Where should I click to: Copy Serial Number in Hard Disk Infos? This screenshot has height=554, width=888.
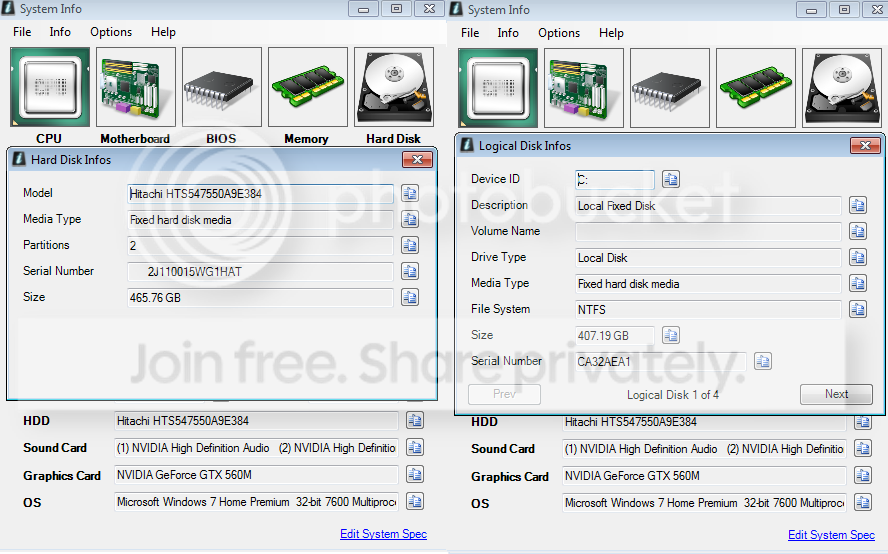click(410, 271)
